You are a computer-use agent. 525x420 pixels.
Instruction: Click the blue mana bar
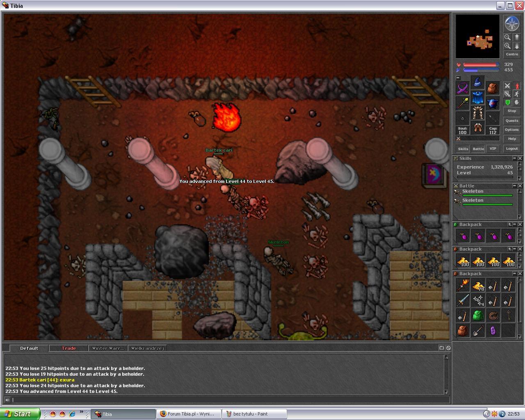(481, 70)
